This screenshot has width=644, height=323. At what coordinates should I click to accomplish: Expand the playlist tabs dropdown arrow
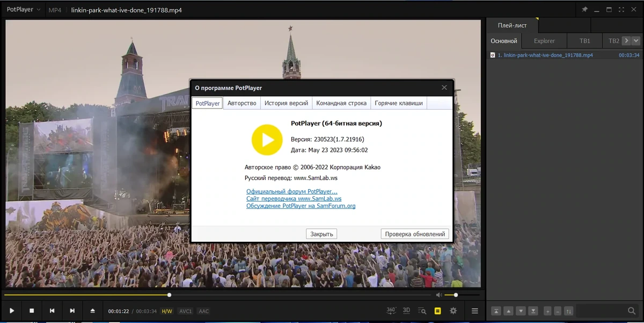[x=636, y=41]
